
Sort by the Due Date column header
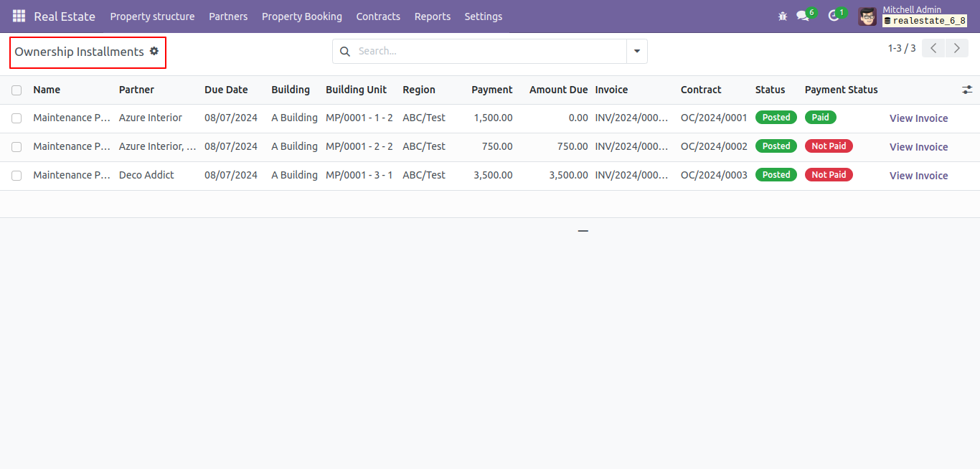[226, 90]
